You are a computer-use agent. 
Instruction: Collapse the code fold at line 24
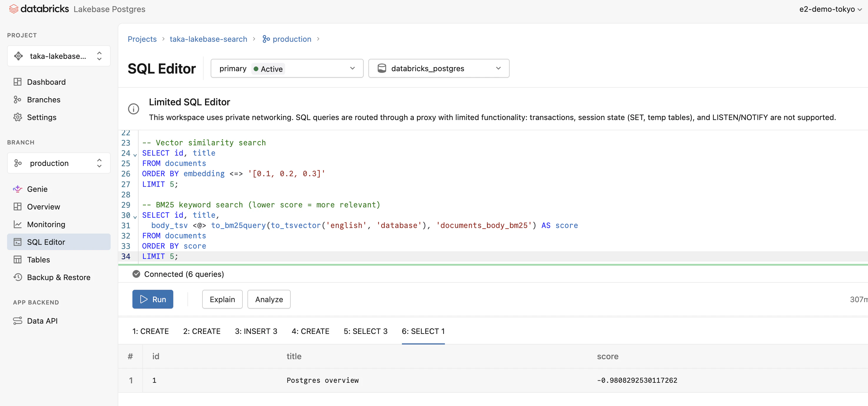(135, 155)
